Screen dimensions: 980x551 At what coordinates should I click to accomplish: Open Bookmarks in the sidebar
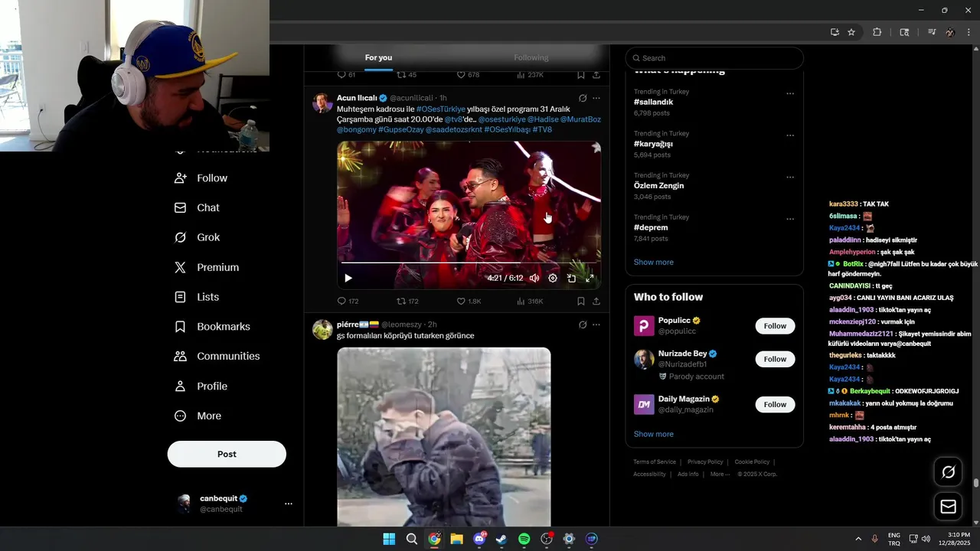pos(212,327)
